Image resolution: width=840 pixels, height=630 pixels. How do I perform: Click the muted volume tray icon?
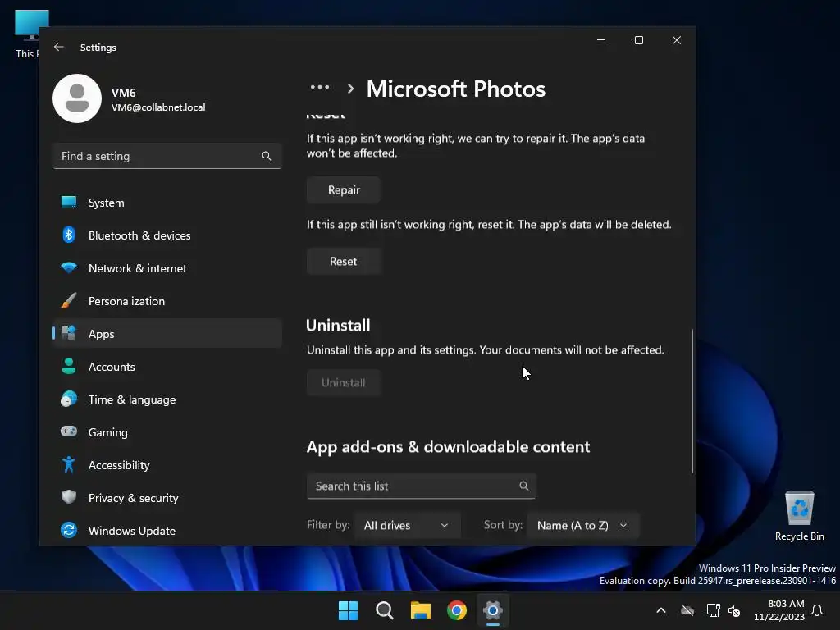coord(734,610)
